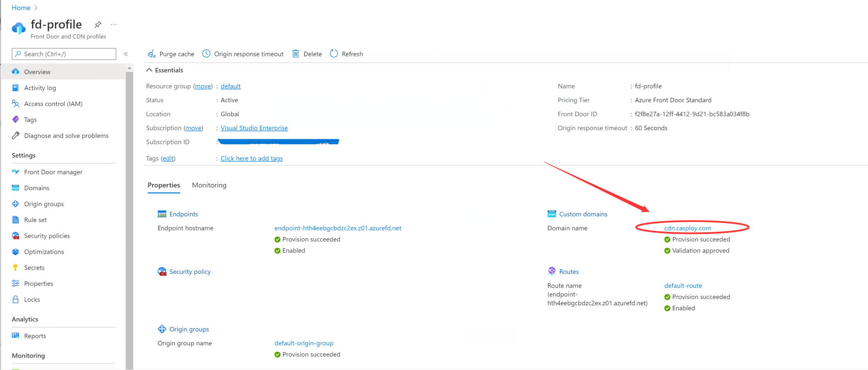Collapse the Essentials section
Image resolution: width=868 pixels, height=370 pixels.
click(149, 70)
